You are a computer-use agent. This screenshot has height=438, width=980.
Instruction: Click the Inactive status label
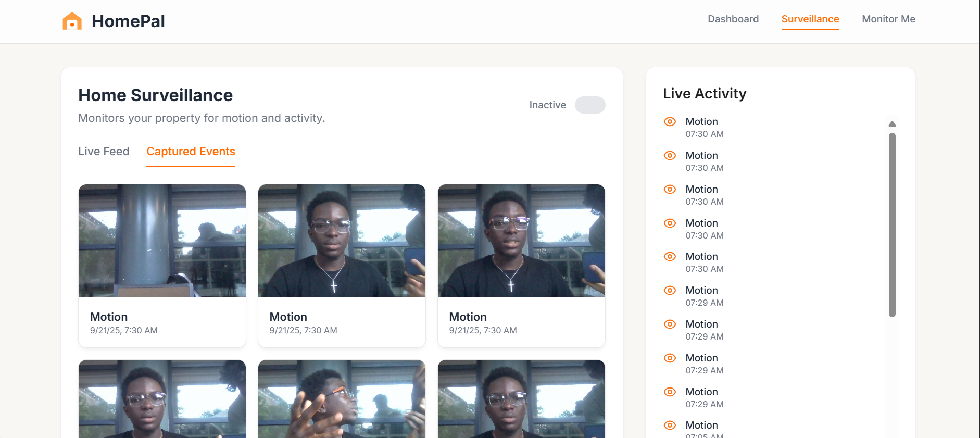pos(547,105)
